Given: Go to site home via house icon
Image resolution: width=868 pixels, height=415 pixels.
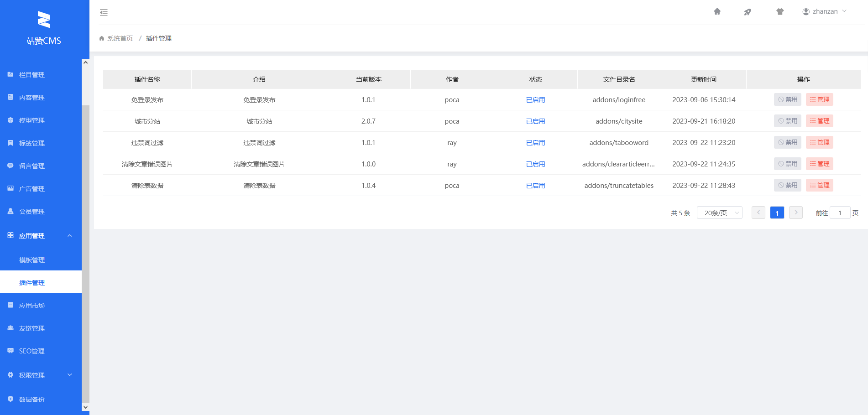Looking at the screenshot, I should pyautogui.click(x=717, y=11).
